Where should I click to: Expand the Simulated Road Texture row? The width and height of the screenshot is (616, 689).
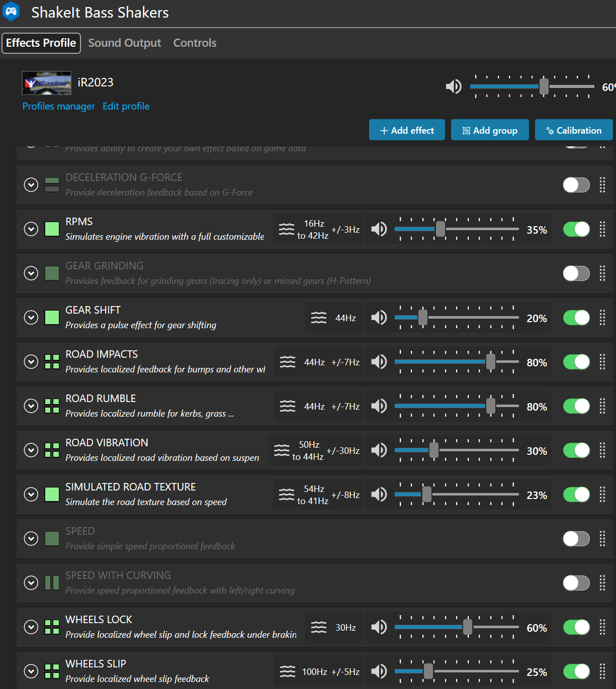pos(31,495)
